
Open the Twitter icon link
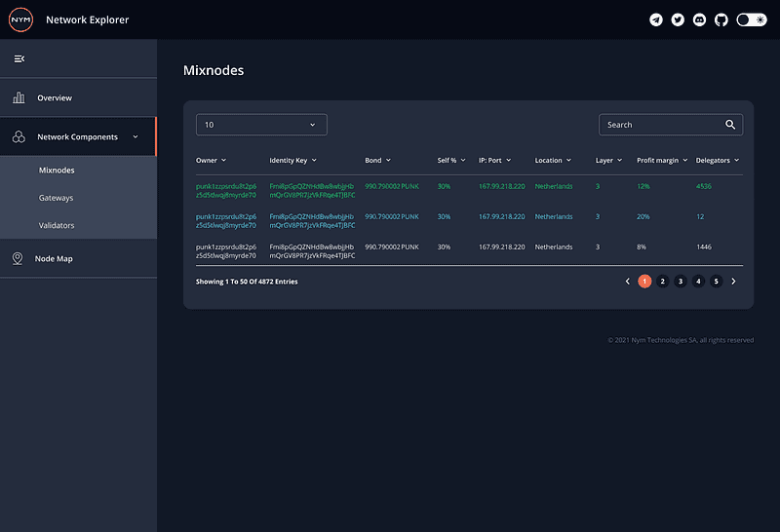coord(678,19)
